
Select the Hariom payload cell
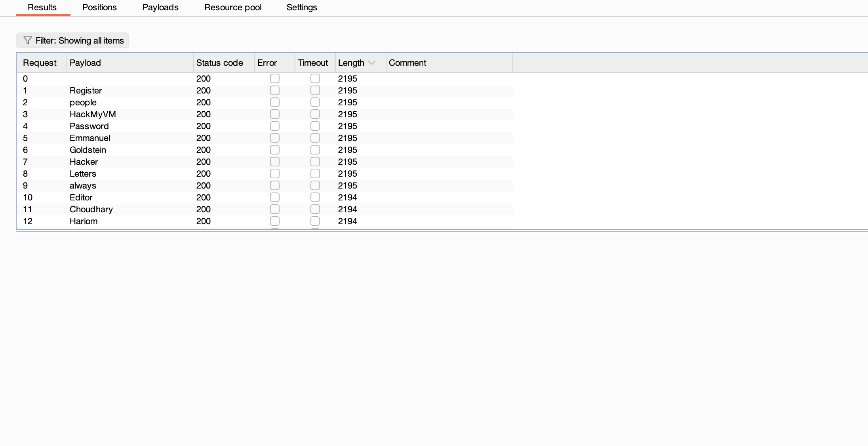[130, 221]
